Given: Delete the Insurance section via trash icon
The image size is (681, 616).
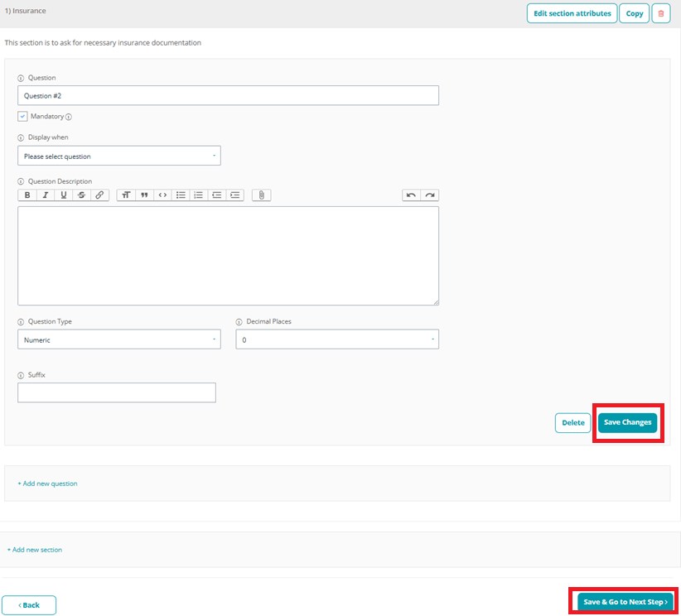Looking at the screenshot, I should (x=660, y=13).
